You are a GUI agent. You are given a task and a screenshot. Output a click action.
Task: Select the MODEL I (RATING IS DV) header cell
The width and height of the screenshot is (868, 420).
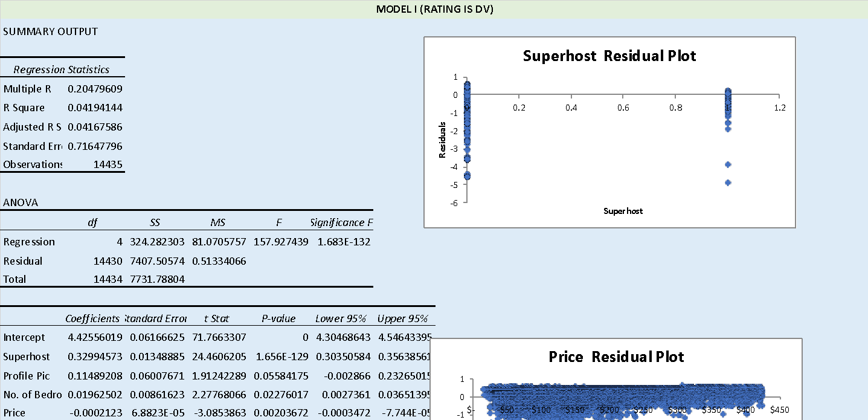(434, 9)
